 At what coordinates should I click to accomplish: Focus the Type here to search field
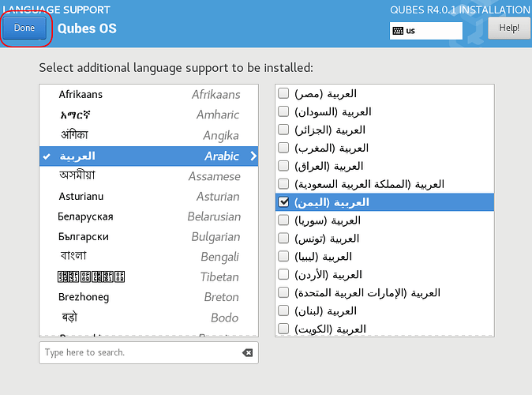click(x=148, y=352)
